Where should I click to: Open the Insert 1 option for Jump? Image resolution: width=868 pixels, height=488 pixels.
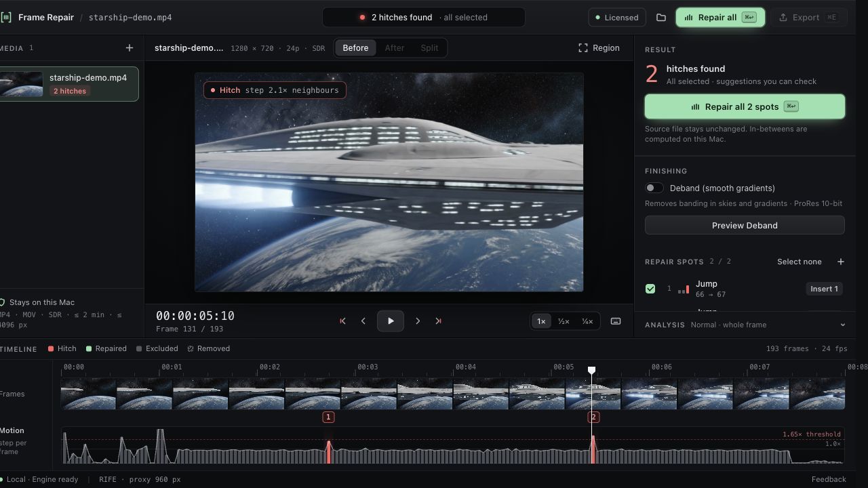[824, 289]
